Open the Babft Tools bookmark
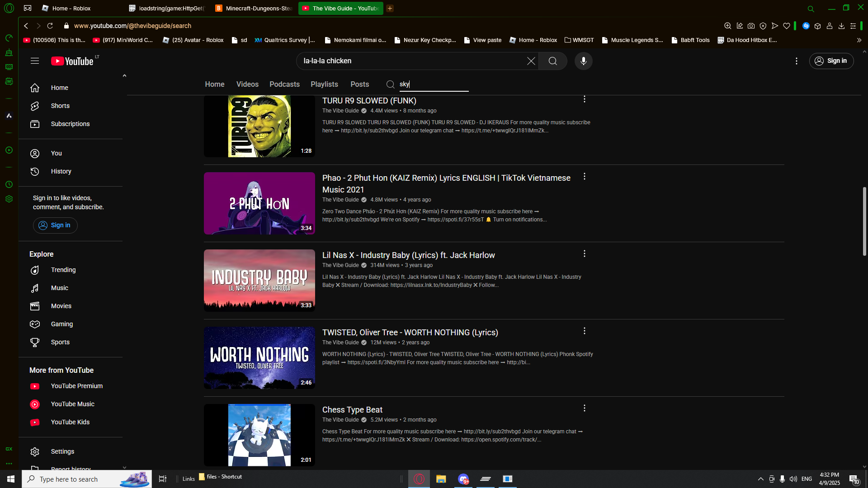 pos(690,40)
